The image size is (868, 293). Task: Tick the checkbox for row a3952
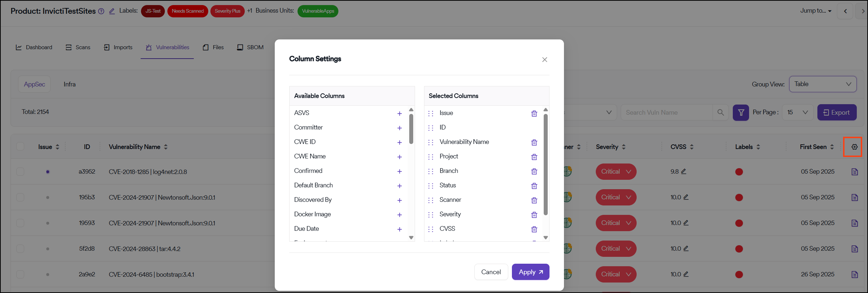coord(20,171)
